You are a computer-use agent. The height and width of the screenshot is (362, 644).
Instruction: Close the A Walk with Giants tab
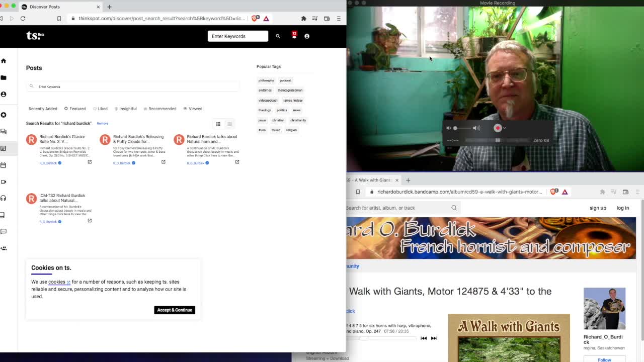(x=396, y=180)
